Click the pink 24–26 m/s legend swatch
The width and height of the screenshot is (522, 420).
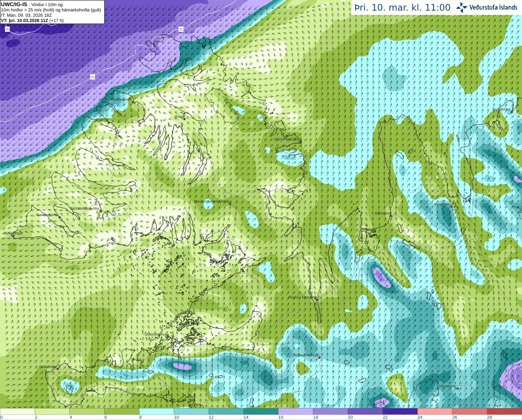pyautogui.click(x=435, y=411)
